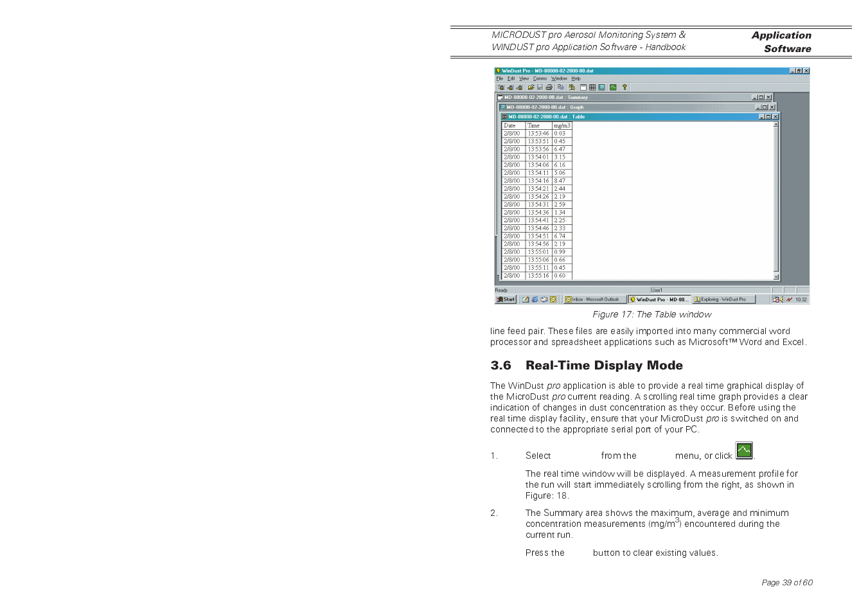The image size is (868, 613).
Task: Click the Windows Start button
Action: click(506, 299)
